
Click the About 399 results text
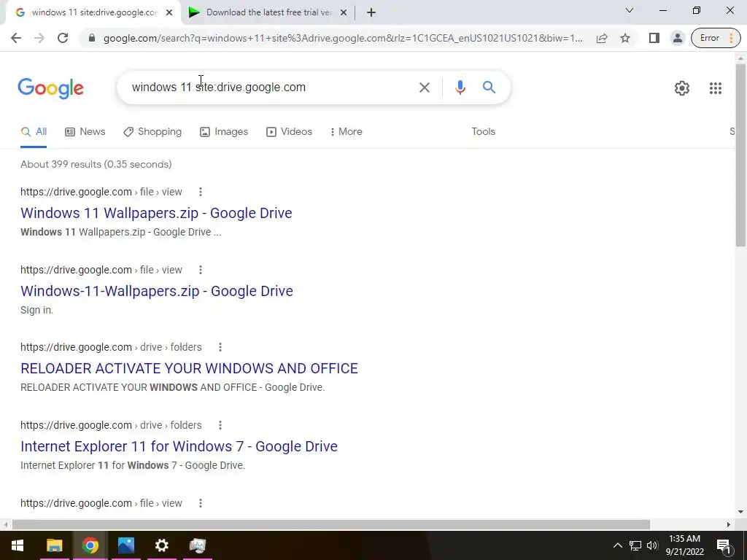click(x=96, y=164)
